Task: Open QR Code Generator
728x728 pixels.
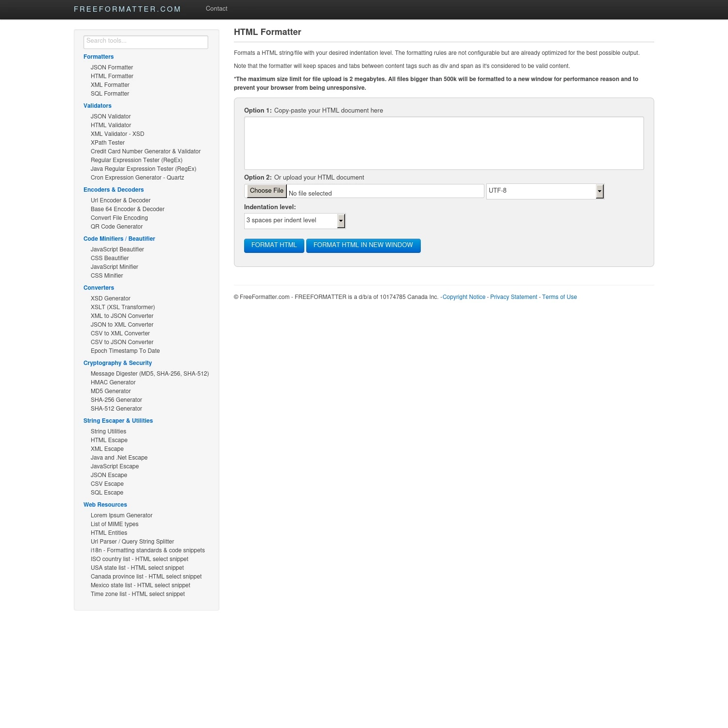Action: [116, 227]
